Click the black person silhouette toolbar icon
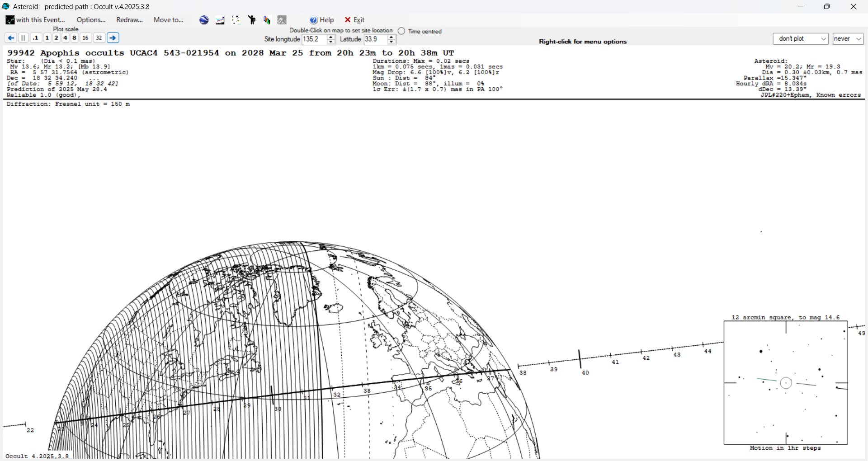This screenshot has height=461, width=868. (x=252, y=20)
